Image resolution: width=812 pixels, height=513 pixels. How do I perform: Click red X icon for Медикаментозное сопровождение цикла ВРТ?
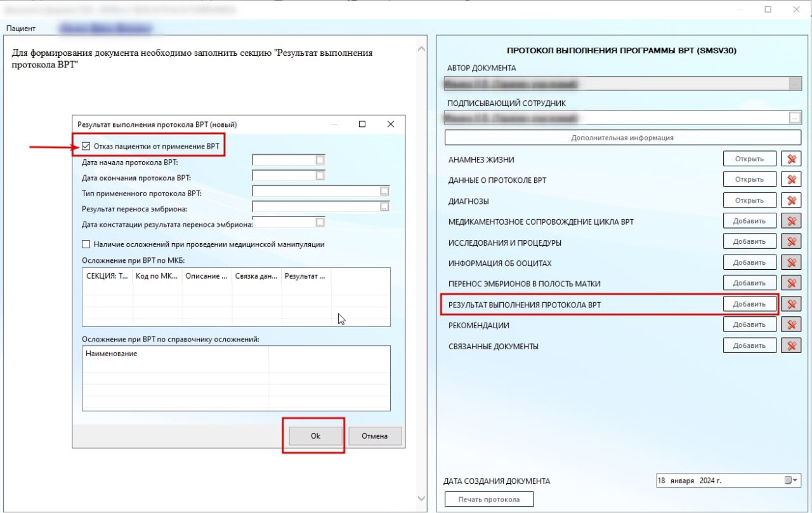(791, 222)
